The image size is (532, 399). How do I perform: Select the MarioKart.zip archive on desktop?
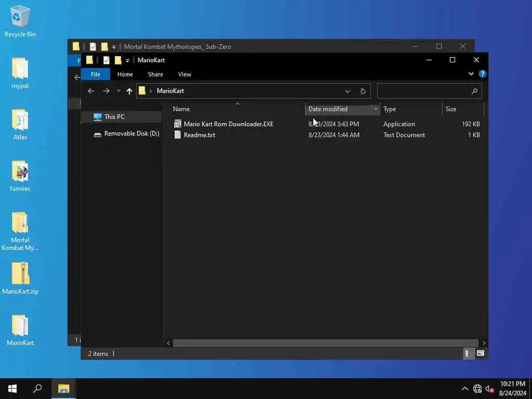coord(20,278)
